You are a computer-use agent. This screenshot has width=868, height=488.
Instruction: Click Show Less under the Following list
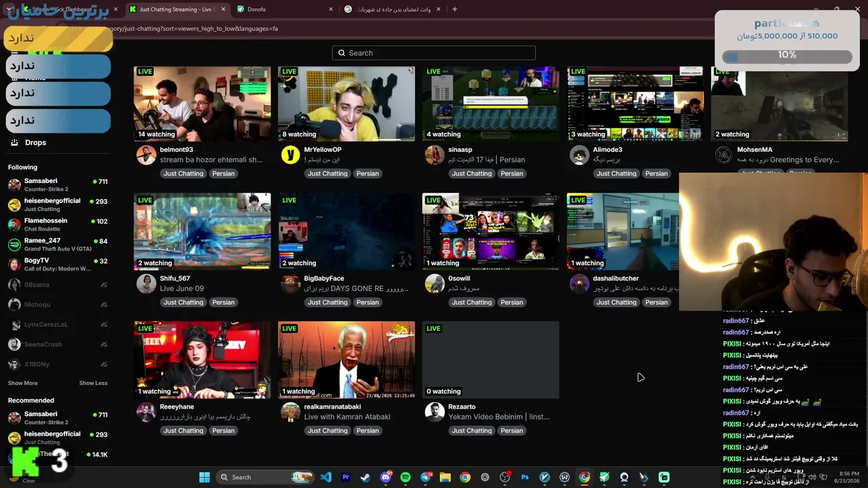click(93, 383)
